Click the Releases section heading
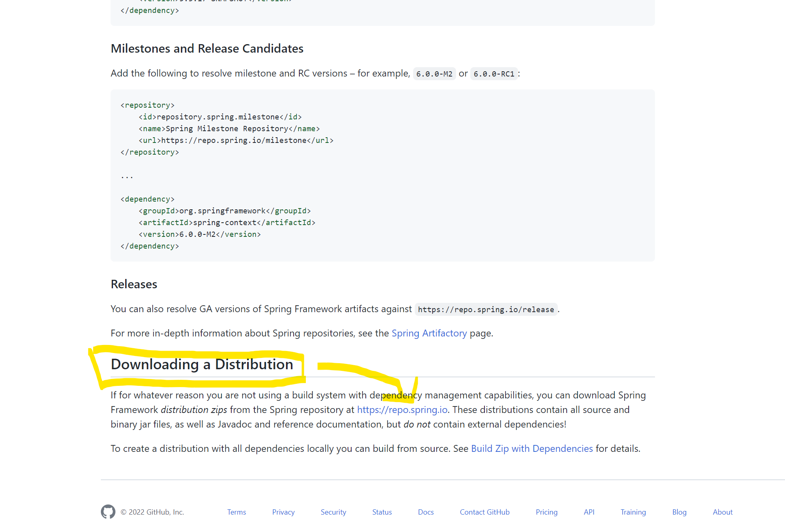 [134, 284]
